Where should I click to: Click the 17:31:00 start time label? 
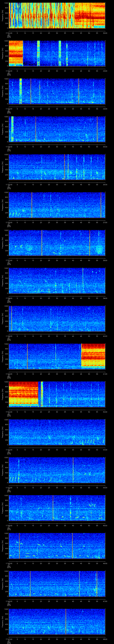pyautogui.click(x=9, y=33)
